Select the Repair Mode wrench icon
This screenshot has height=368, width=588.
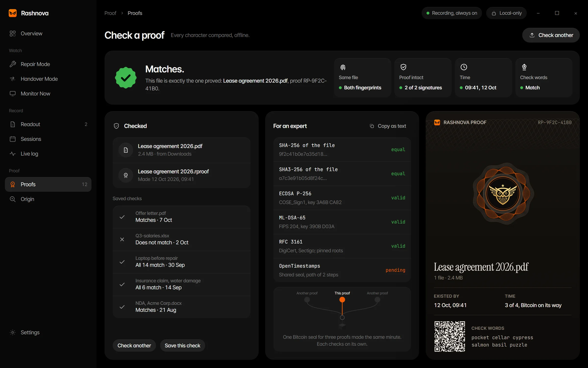point(12,64)
